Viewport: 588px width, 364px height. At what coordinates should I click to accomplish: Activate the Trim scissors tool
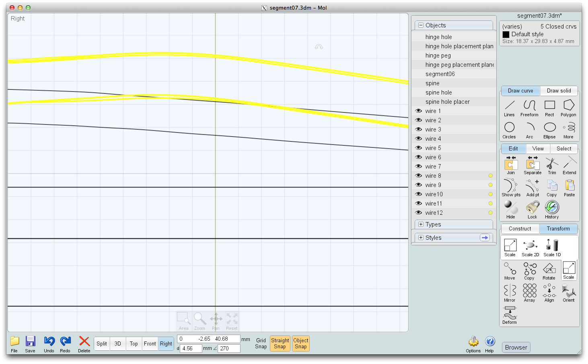(x=552, y=165)
